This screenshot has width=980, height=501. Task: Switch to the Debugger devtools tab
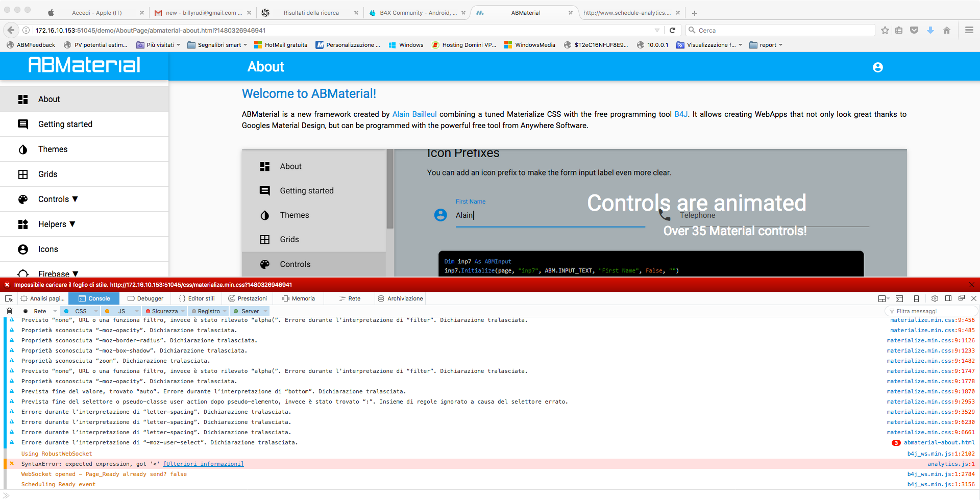[145, 298]
